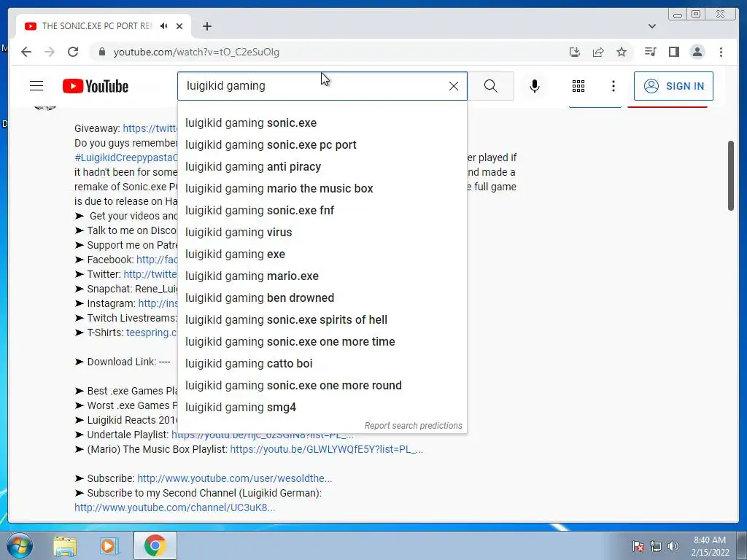This screenshot has height=560, width=747.
Task: Open Chrome three-dot menu
Action: coord(721,52)
